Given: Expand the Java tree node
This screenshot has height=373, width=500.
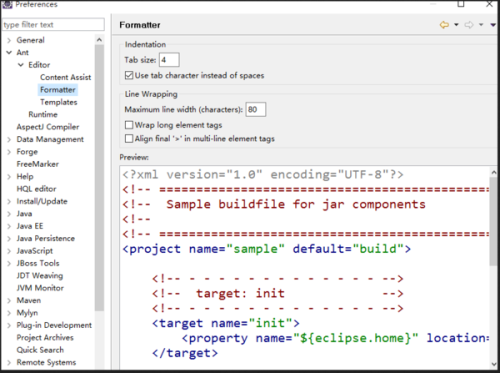Looking at the screenshot, I should click(9, 214).
